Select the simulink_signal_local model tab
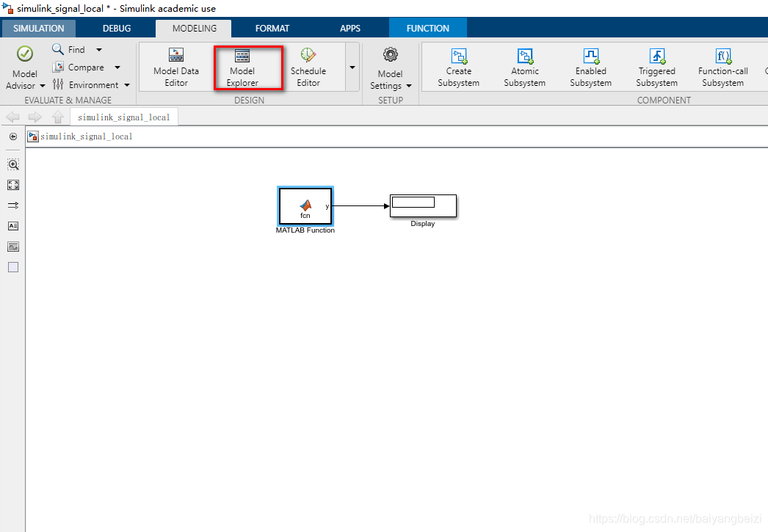Viewport: 768px width, 532px height. point(124,117)
